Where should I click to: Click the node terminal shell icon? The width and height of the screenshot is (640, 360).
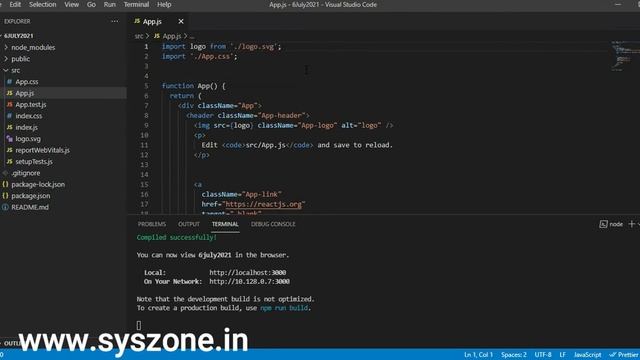[x=603, y=224]
